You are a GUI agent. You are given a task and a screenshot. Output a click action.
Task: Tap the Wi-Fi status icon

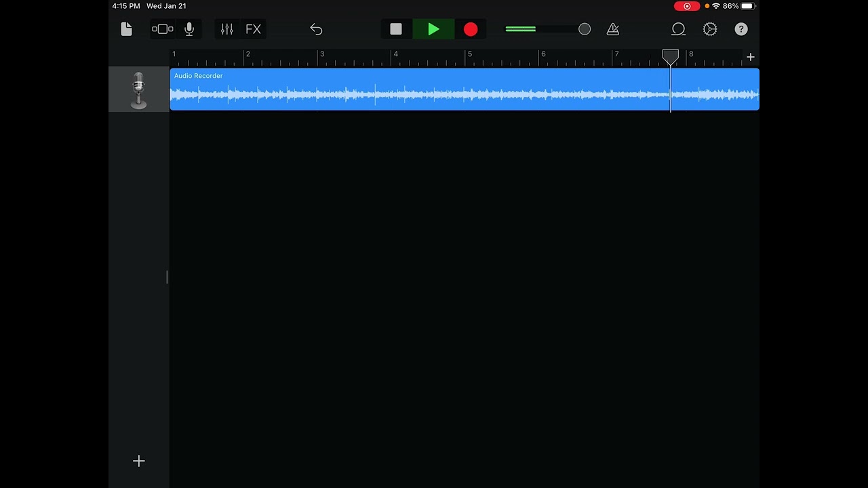[x=715, y=6]
